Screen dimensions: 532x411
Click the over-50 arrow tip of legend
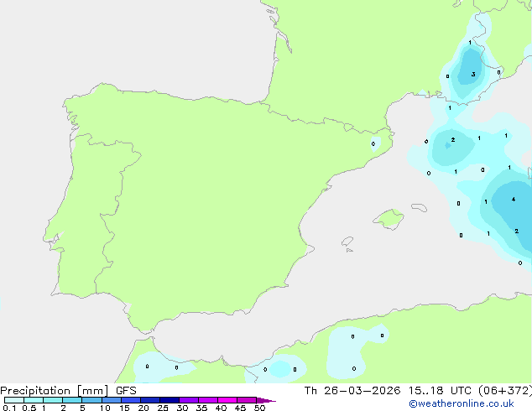coord(266,400)
